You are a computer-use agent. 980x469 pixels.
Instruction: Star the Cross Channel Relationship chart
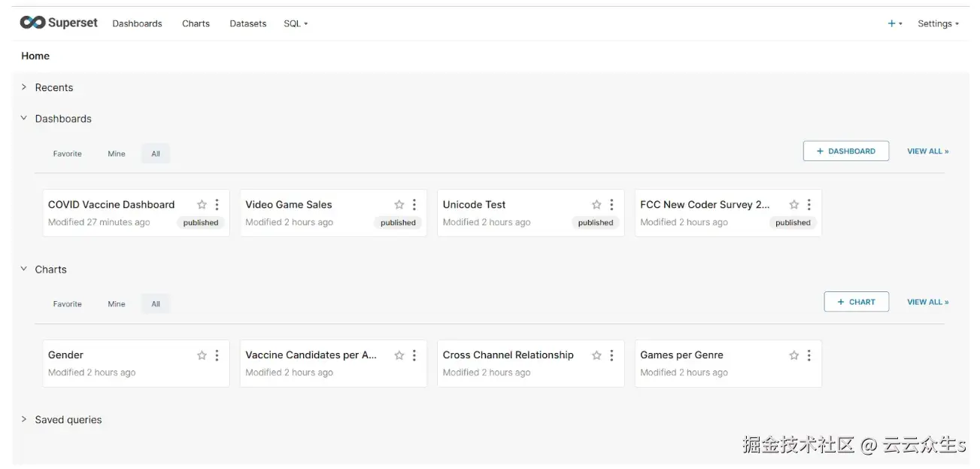(x=596, y=355)
